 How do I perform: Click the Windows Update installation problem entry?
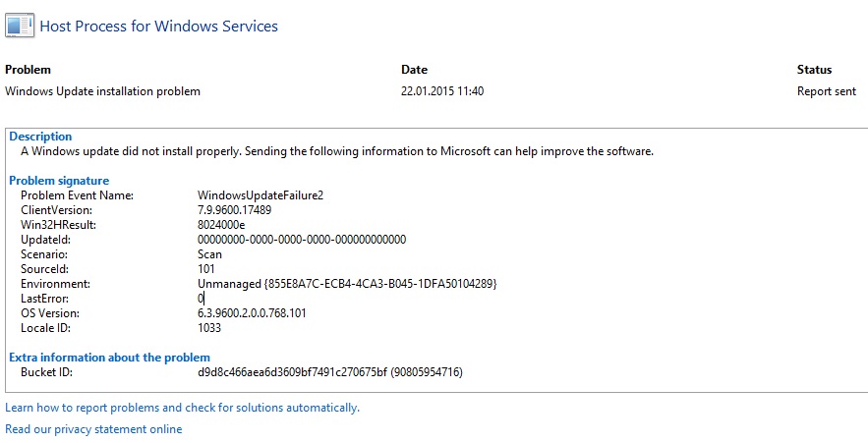102,91
